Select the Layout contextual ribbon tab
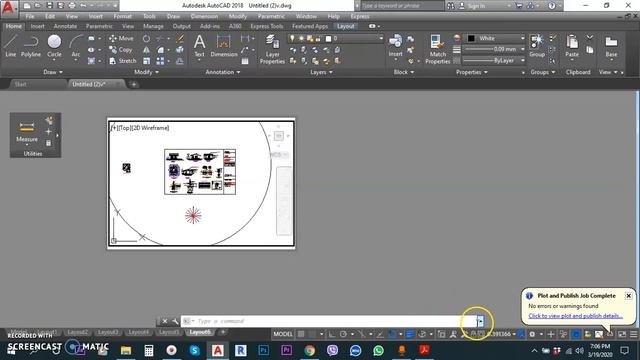This screenshot has height=360, width=640. click(346, 26)
